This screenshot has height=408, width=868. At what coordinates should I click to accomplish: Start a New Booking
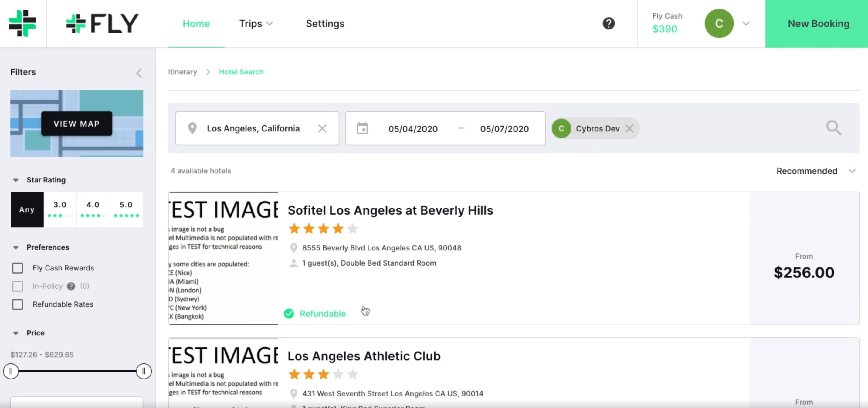816,24
